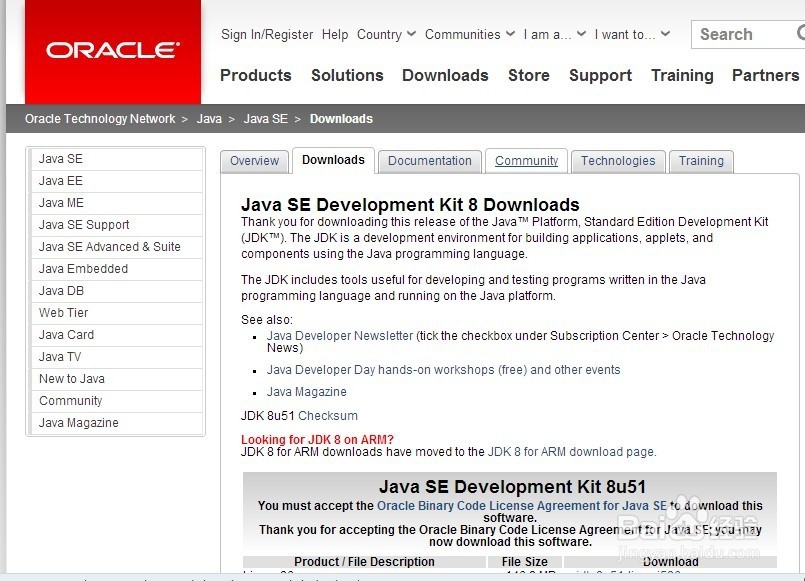Expand the Communities dropdown

click(x=469, y=34)
